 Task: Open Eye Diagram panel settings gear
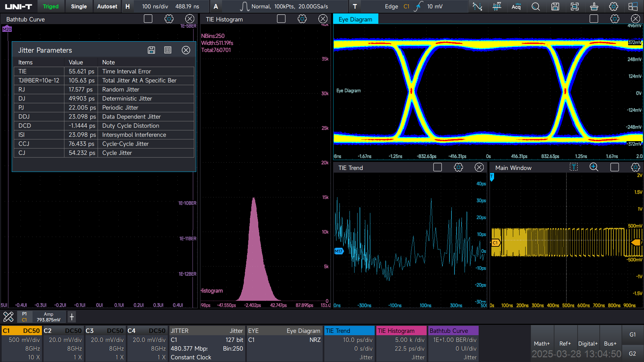point(614,19)
